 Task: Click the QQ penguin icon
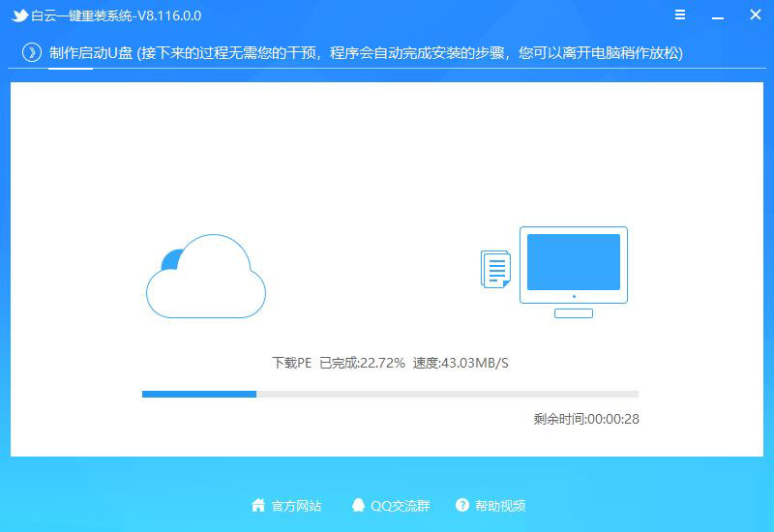(x=358, y=505)
